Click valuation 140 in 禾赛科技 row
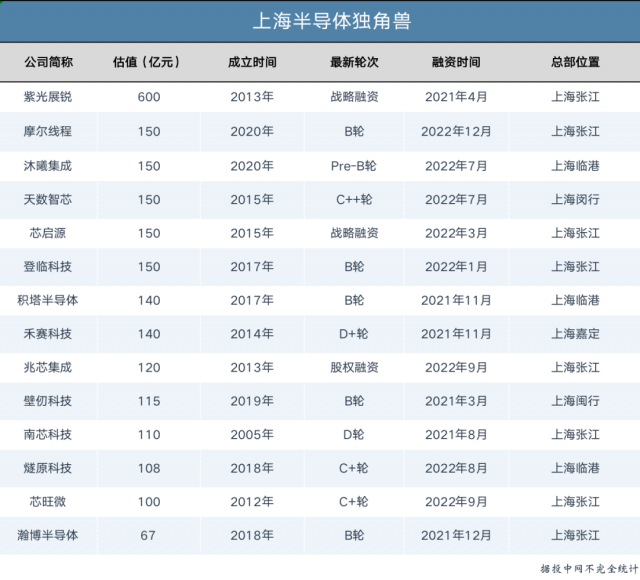Screen dimensions: 640x580 [149, 334]
